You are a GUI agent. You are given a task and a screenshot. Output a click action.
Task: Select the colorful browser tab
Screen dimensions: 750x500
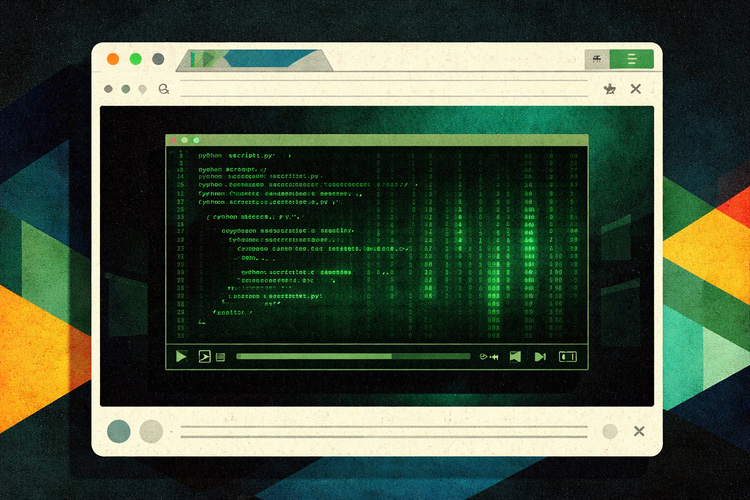point(254,60)
